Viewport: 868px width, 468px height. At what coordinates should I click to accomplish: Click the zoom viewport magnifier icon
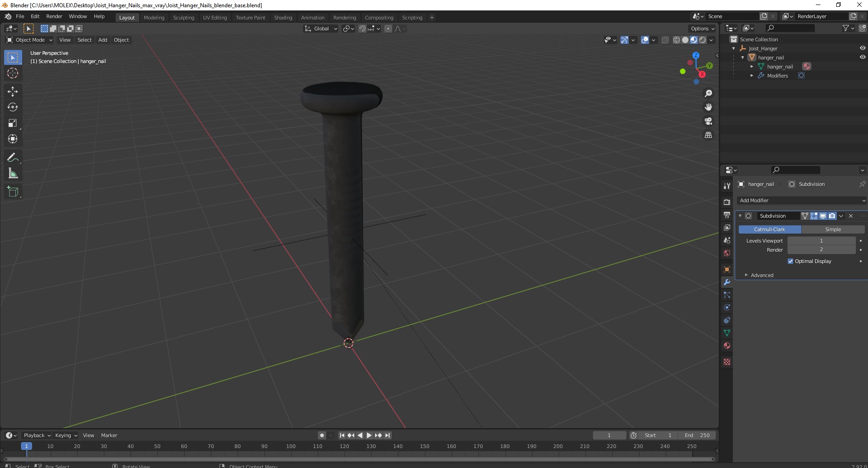point(708,93)
